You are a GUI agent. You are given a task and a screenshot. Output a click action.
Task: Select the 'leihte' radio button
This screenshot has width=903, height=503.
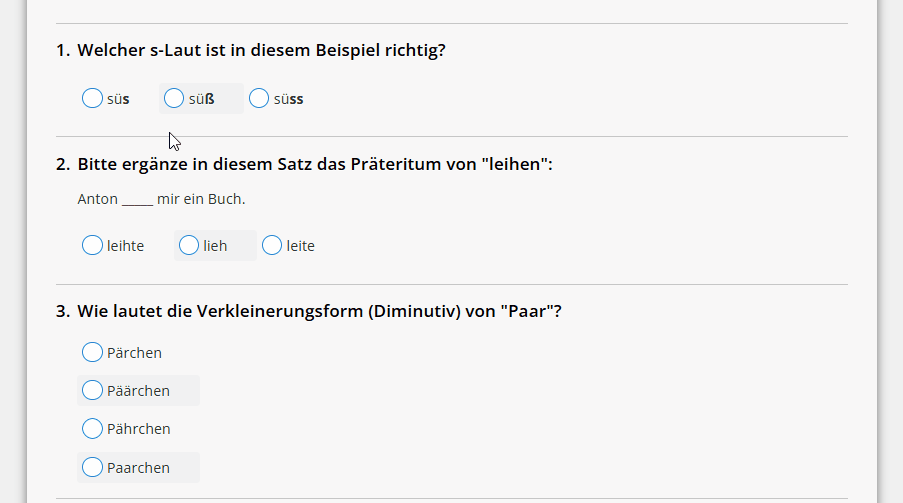tap(92, 245)
